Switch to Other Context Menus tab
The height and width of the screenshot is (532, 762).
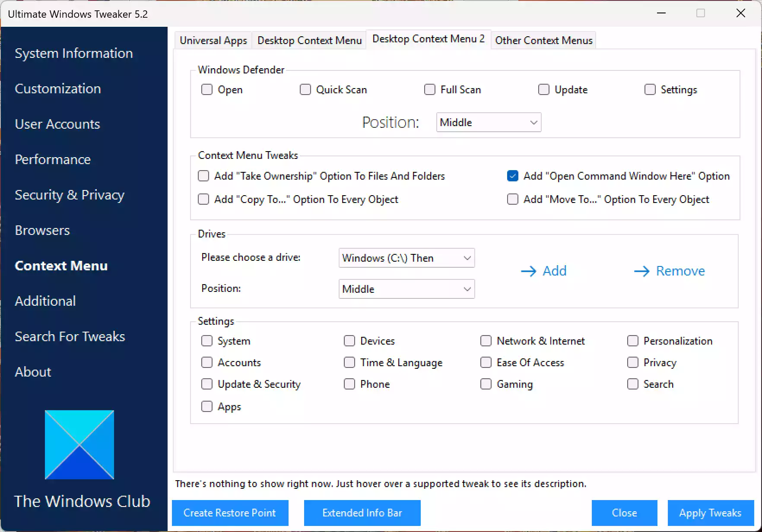pyautogui.click(x=543, y=40)
